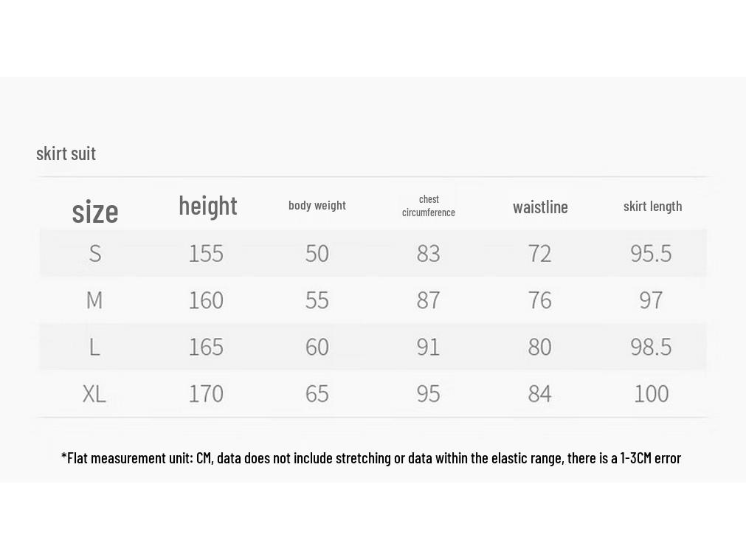Click body weight value 55
The width and height of the screenshot is (746, 560).
pos(317,300)
